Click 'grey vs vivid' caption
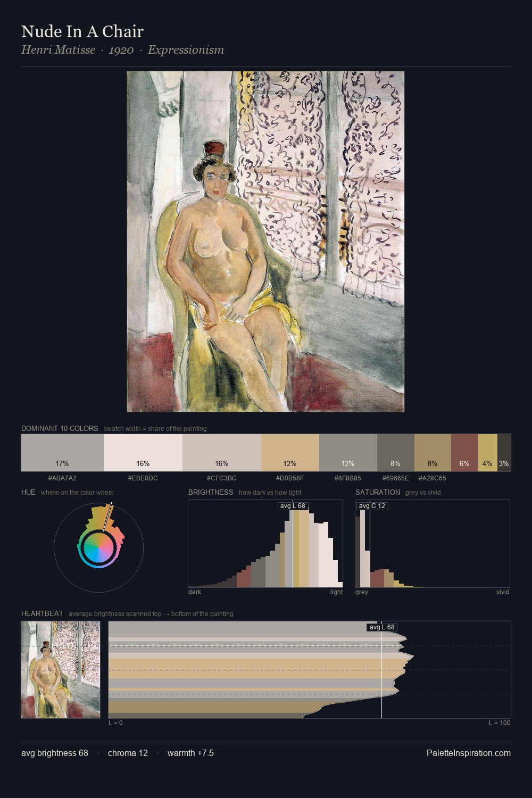532x798 pixels. [423, 493]
